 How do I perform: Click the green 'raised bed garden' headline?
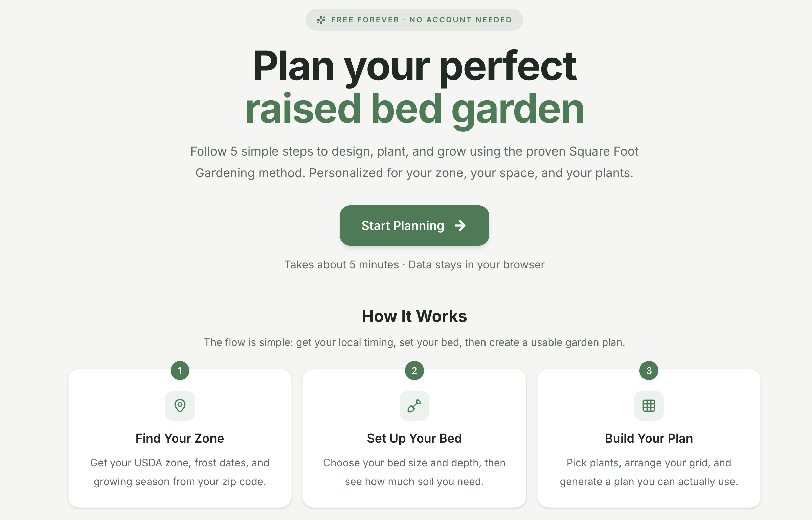[414, 109]
